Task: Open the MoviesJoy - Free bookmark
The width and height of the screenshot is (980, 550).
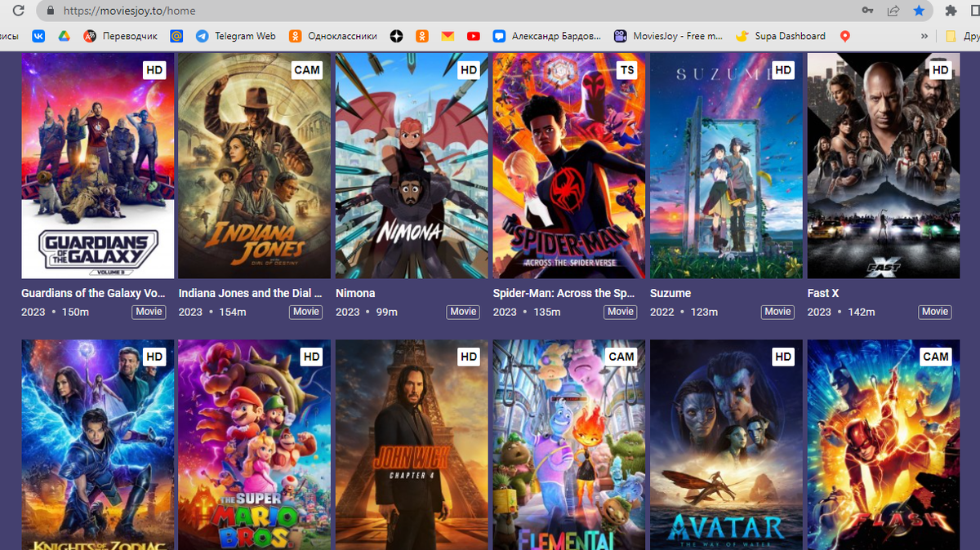Action: pyautogui.click(x=668, y=36)
